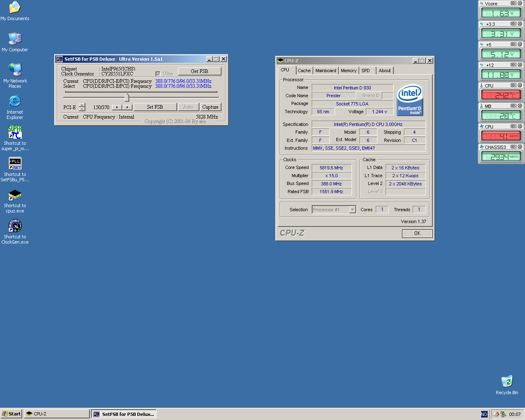Viewport: 525px width, 420px height.
Task: Select the cpuz.exe shortcut icon
Action: coord(15,201)
